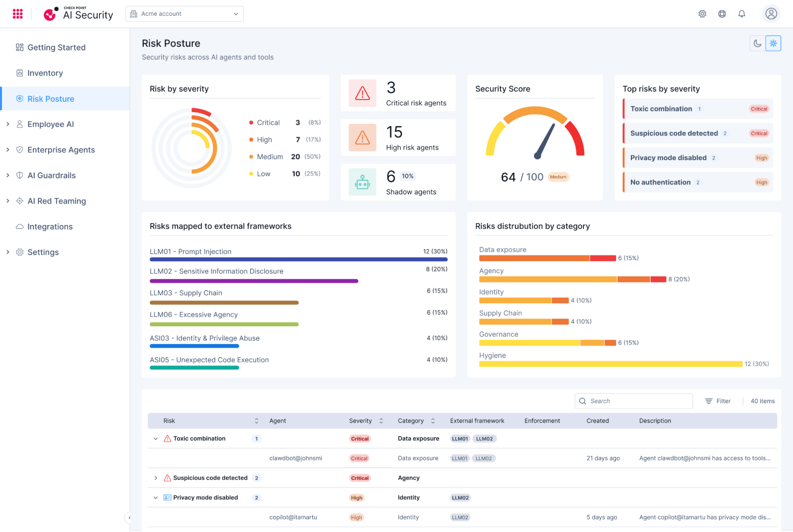Click the search magnifier icon
Image resolution: width=793 pixels, height=532 pixels.
582,401
